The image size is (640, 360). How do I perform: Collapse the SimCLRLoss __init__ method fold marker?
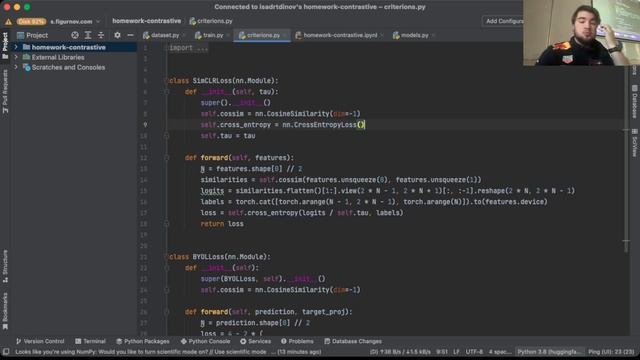(x=167, y=92)
